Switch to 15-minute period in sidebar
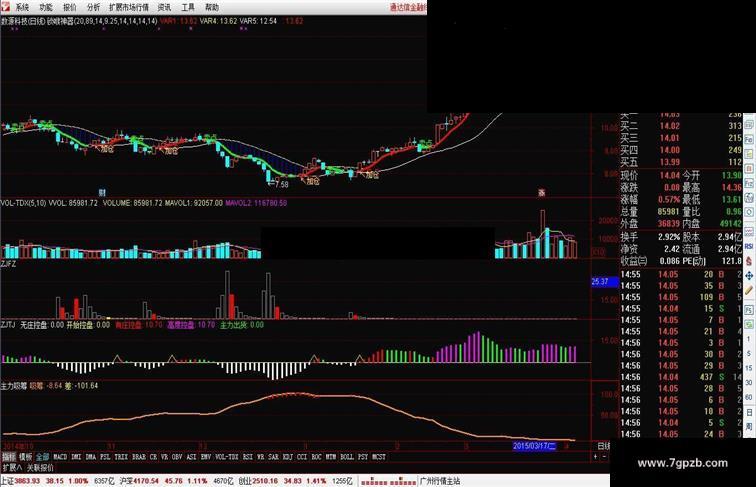 coord(749,368)
